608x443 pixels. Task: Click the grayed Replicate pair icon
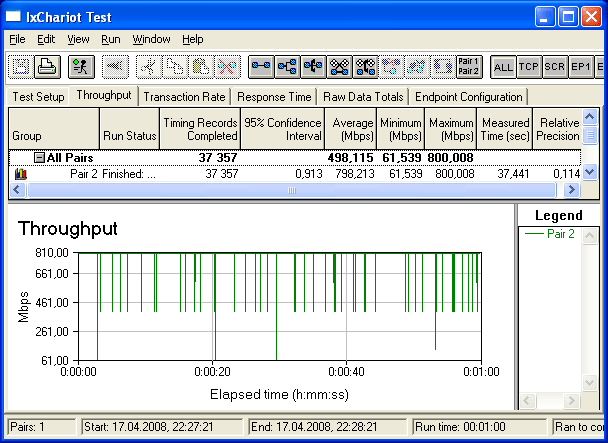coord(391,67)
